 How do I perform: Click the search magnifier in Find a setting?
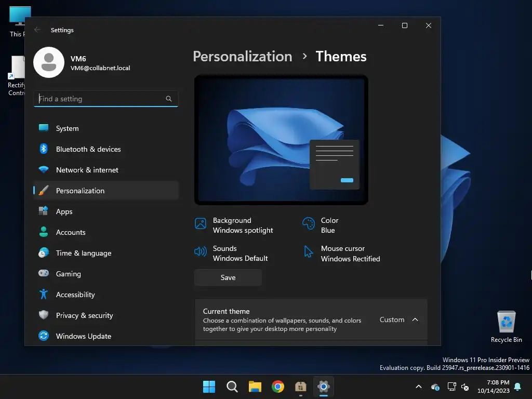click(x=169, y=99)
